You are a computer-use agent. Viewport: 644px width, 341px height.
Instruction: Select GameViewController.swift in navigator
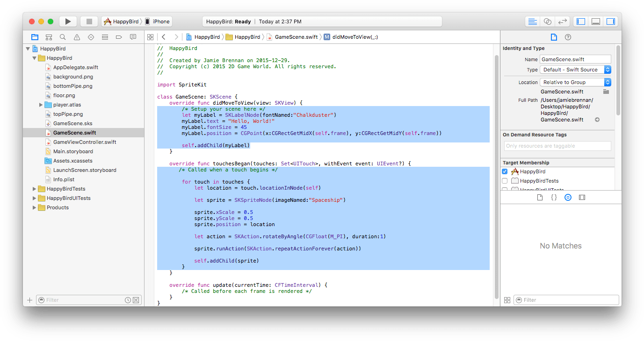[x=84, y=142]
